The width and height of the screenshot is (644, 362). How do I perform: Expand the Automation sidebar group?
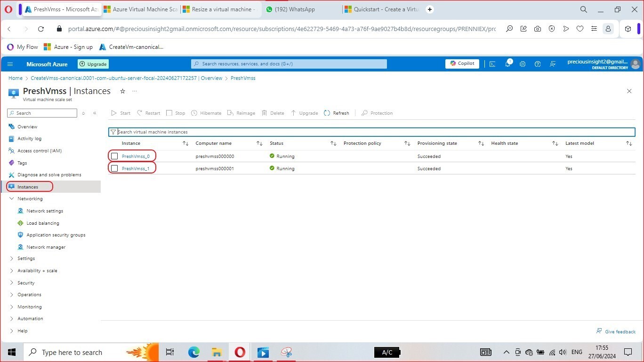coord(12,319)
